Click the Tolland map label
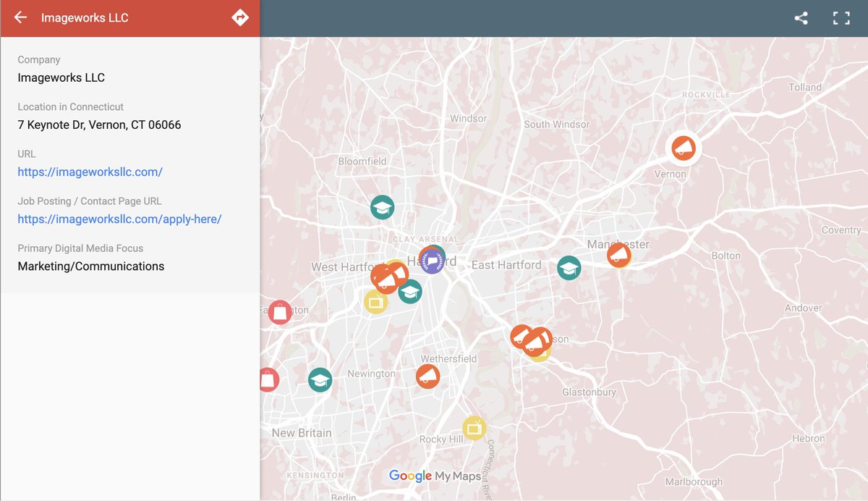868x501 pixels. 805,87
